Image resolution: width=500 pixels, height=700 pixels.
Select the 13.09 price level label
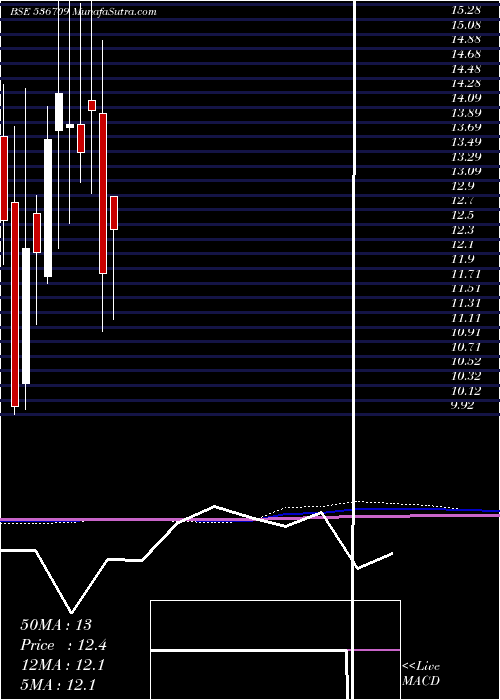click(466, 171)
